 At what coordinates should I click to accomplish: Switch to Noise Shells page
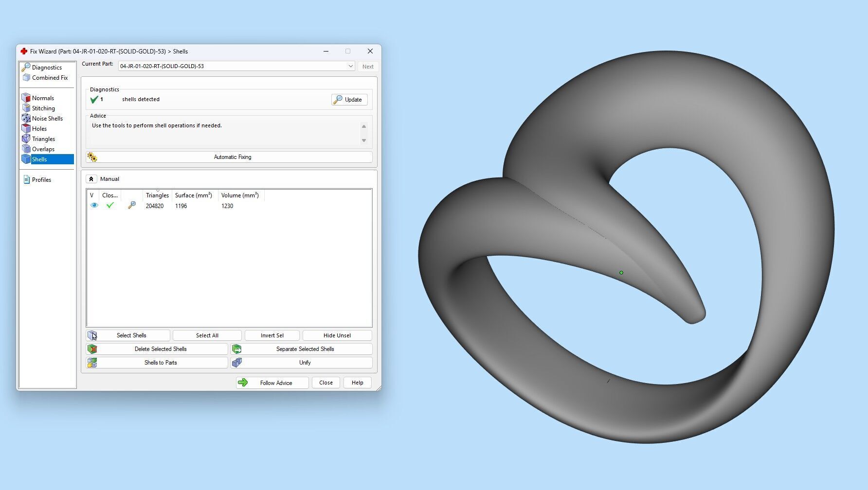47,119
